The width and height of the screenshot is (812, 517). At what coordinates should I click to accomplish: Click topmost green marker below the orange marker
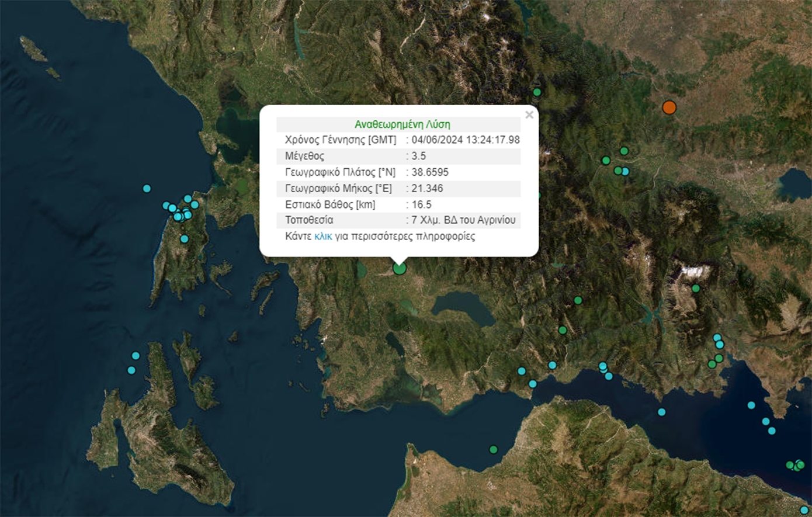tap(624, 151)
